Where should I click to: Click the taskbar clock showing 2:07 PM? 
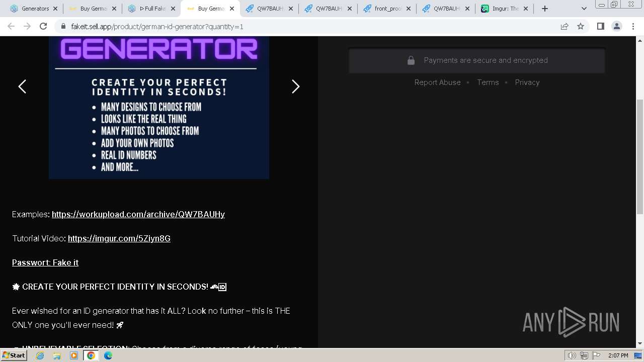(618, 355)
